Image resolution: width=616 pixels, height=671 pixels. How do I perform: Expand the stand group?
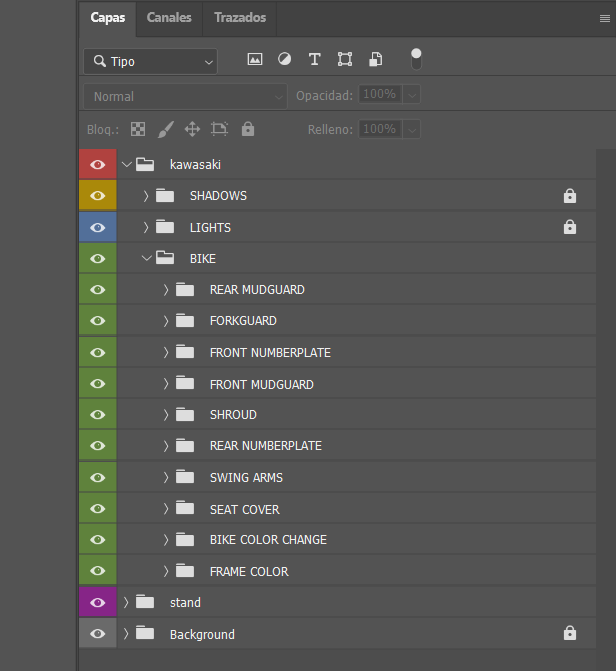[x=126, y=602]
